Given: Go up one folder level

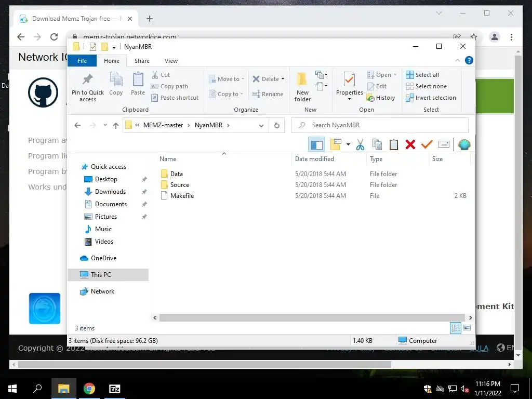Looking at the screenshot, I should (x=116, y=126).
